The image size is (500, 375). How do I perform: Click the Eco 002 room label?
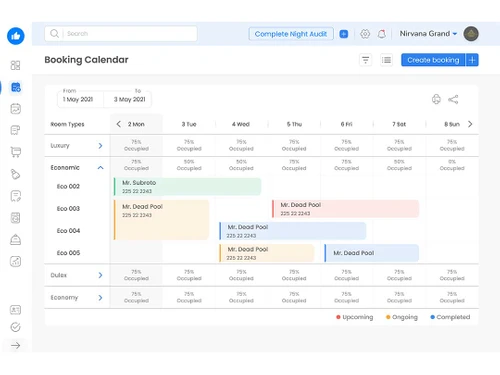(x=68, y=186)
